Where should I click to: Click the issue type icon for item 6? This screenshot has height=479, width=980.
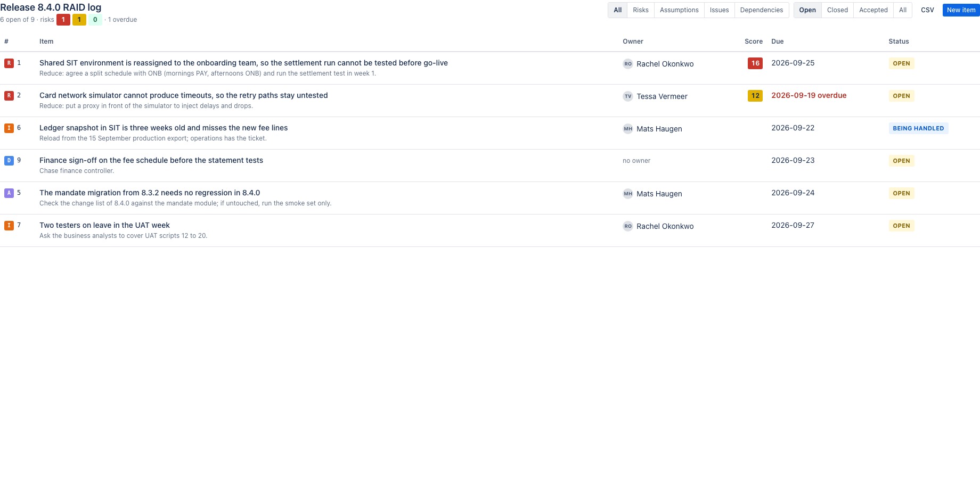point(9,128)
